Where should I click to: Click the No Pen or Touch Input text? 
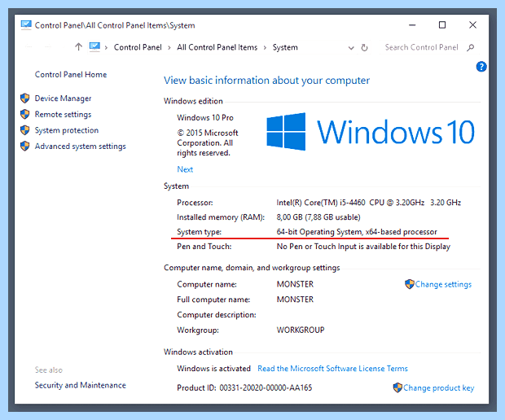click(x=363, y=247)
